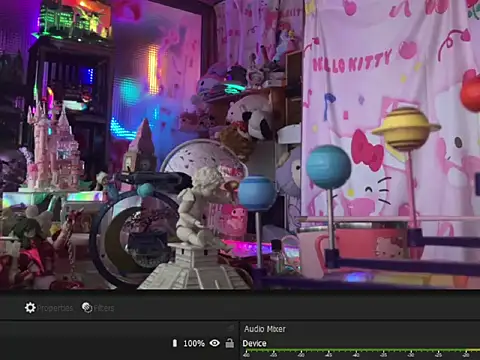This screenshot has height=360, width=480.
Task: Open the source Filters dialog
Action: [98, 308]
